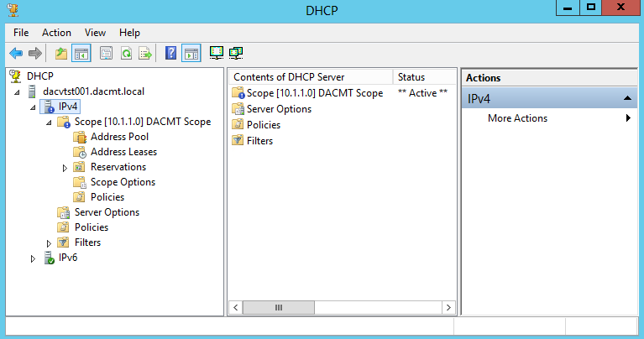Image resolution: width=644 pixels, height=339 pixels.
Task: Collapse the IPv4 section in Actions pane
Action: coord(627,98)
